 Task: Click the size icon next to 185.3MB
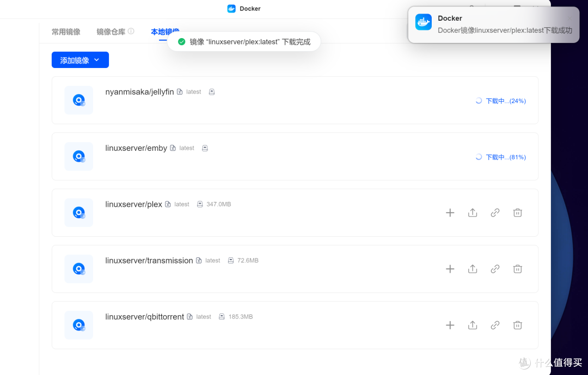click(222, 317)
